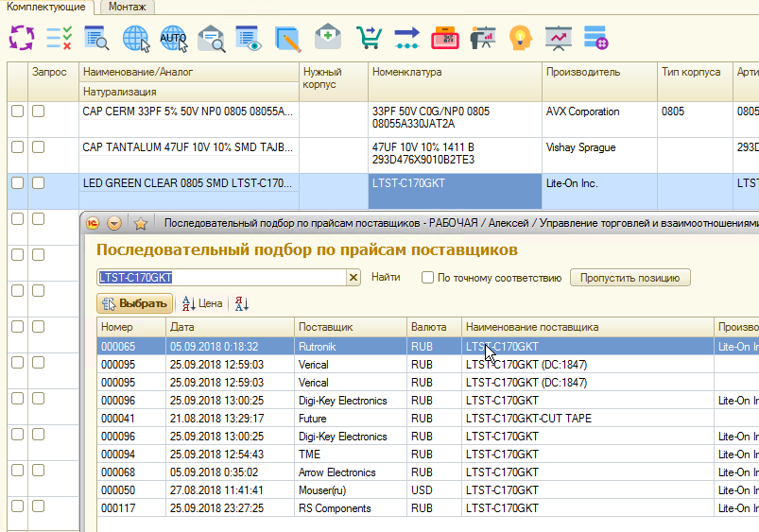Click the 'Пропустить позицию' button
759x532 pixels.
630,278
